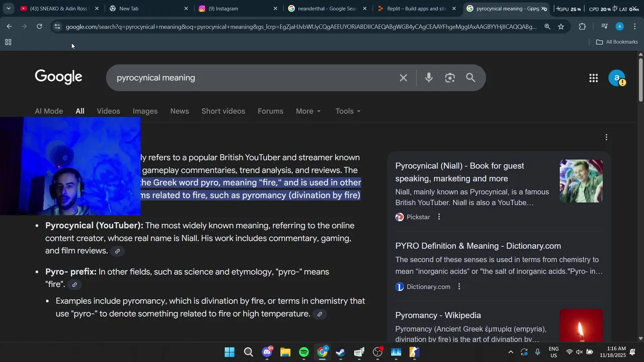Switch to Videos results tab
Screen dimensions: 644x362
tap(109, 111)
